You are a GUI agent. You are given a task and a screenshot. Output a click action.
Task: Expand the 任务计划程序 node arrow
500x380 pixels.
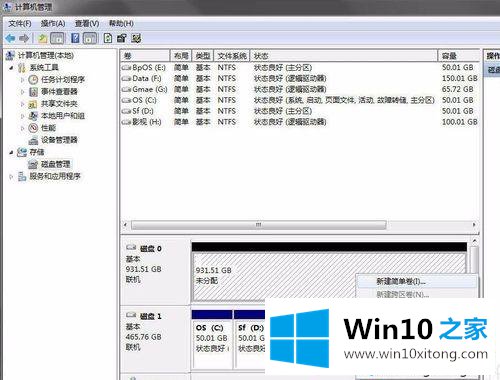pyautogui.click(x=23, y=80)
